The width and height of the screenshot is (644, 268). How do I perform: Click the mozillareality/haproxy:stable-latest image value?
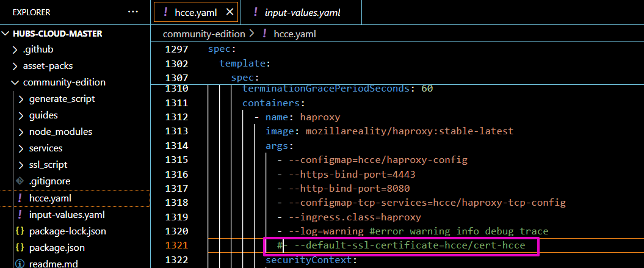[410, 131]
